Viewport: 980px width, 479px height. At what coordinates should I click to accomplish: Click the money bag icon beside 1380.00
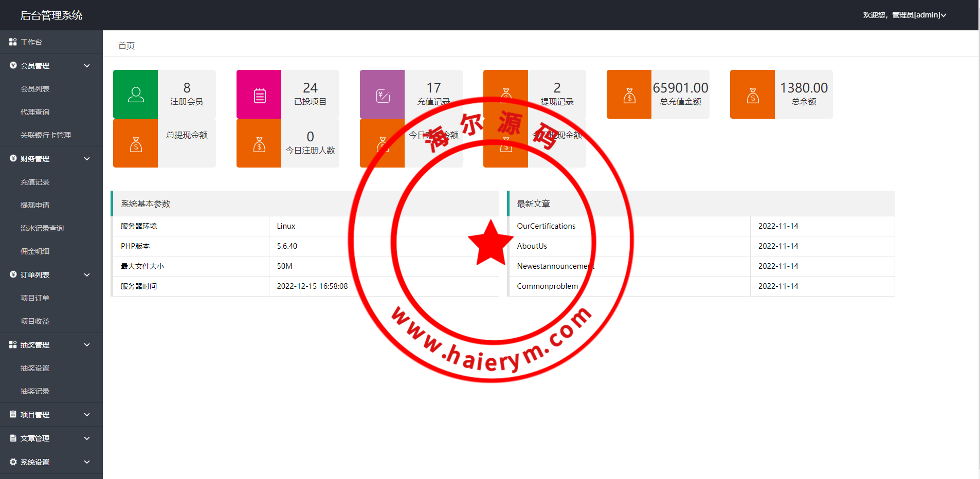753,95
